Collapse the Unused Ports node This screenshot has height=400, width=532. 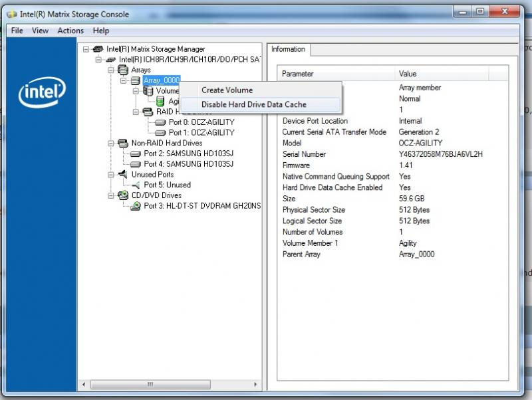click(x=111, y=175)
